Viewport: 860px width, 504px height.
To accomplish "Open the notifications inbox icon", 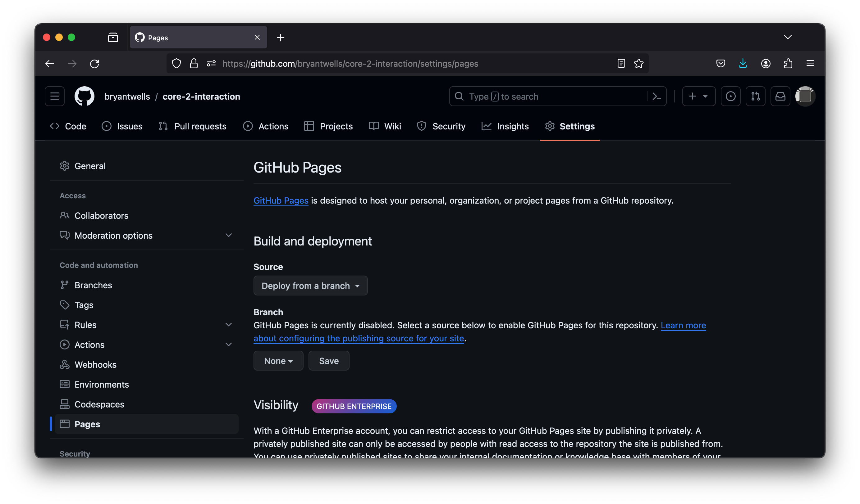I will pos(780,97).
